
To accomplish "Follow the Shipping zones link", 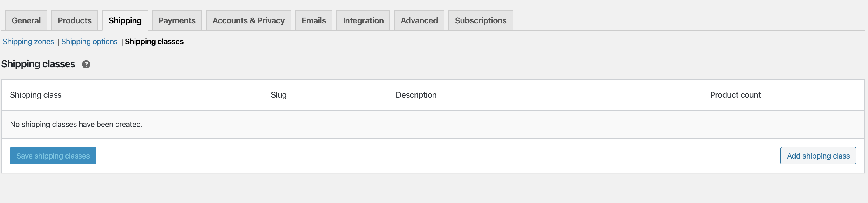I will point(28,42).
